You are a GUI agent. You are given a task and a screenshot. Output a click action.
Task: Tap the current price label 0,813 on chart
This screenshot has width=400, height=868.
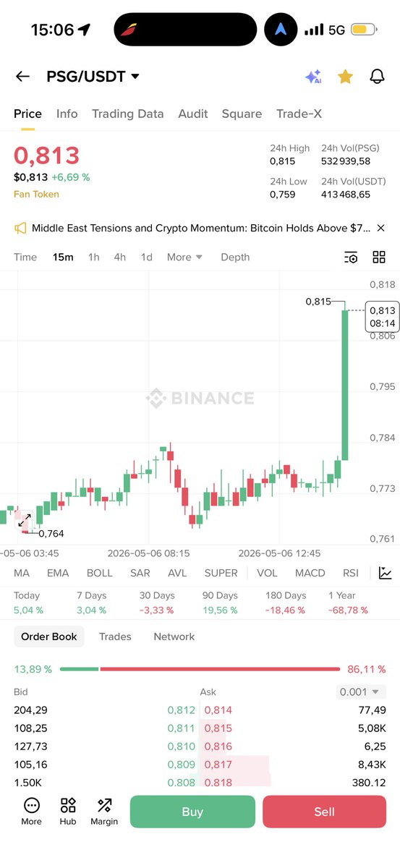coord(382,317)
